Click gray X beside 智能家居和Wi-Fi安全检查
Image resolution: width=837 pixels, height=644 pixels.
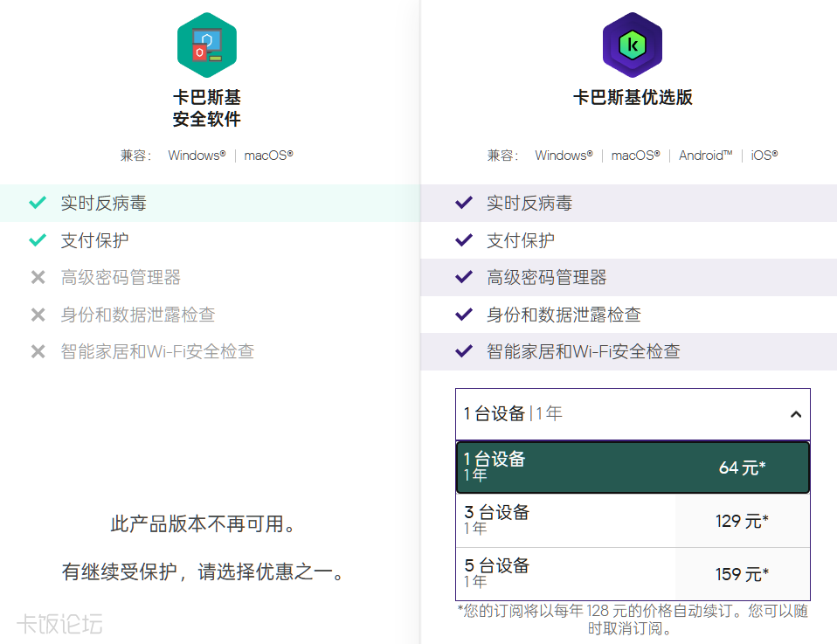click(x=38, y=351)
